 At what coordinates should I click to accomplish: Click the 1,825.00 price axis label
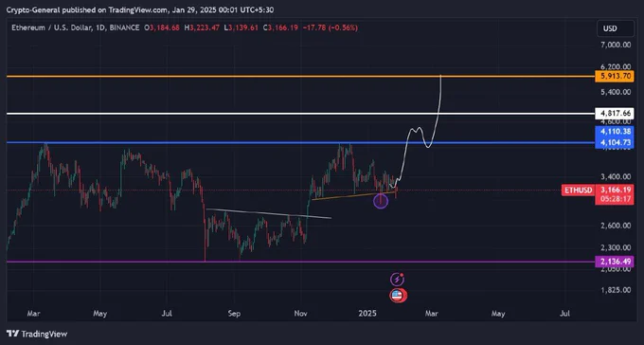pyautogui.click(x=616, y=290)
